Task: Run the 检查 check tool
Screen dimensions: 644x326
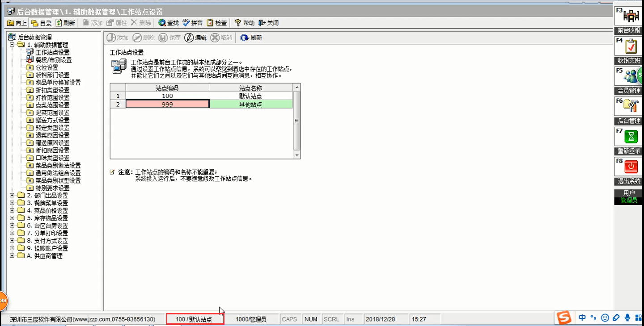Action: 217,23
